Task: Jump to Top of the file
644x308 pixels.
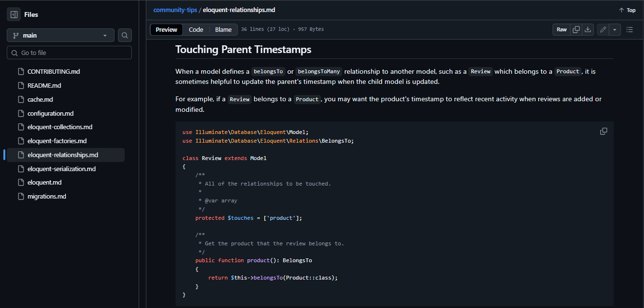Action: point(627,10)
